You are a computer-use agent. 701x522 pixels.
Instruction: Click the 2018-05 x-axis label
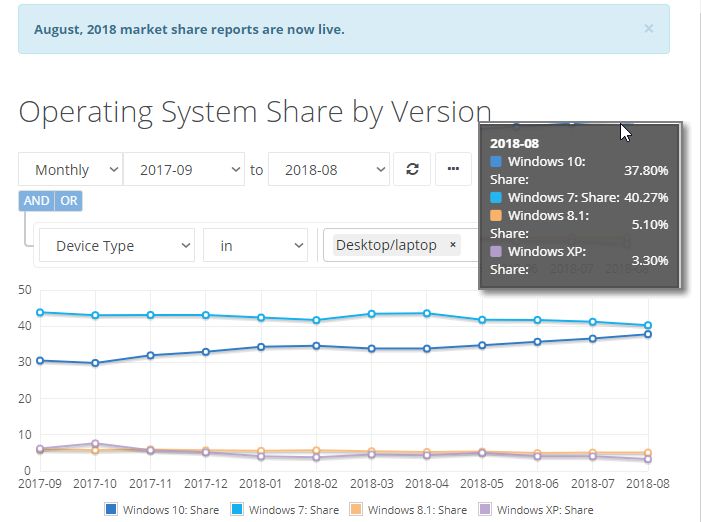481,484
